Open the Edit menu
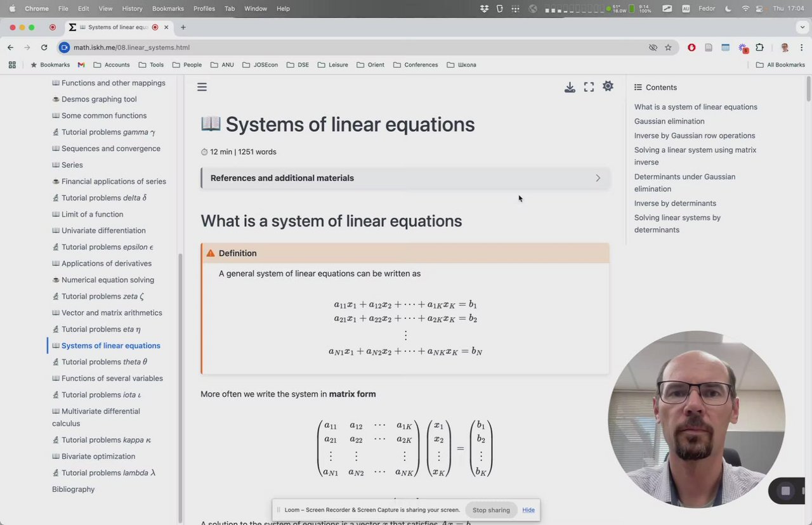 tap(84, 9)
